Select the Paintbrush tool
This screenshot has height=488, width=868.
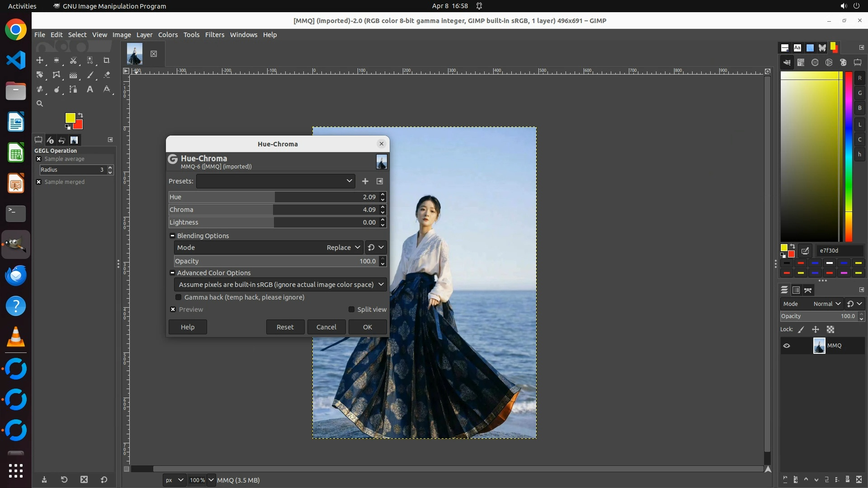(x=90, y=75)
